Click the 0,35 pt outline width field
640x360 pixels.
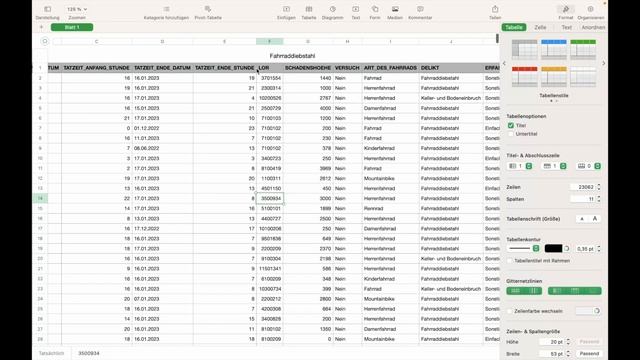coord(585,249)
